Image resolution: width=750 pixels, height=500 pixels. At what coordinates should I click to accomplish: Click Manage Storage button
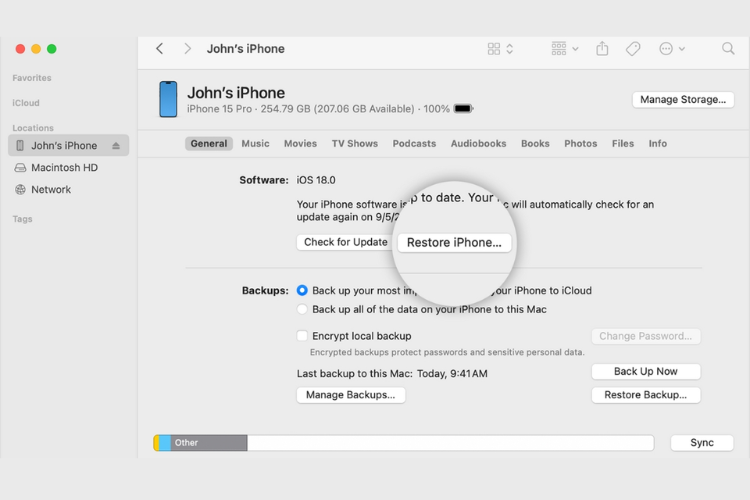tap(683, 100)
